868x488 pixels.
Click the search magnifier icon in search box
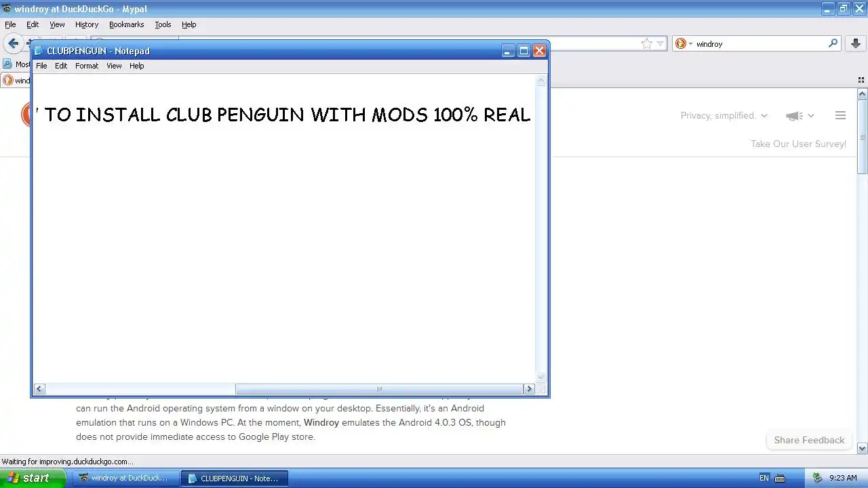click(x=833, y=43)
